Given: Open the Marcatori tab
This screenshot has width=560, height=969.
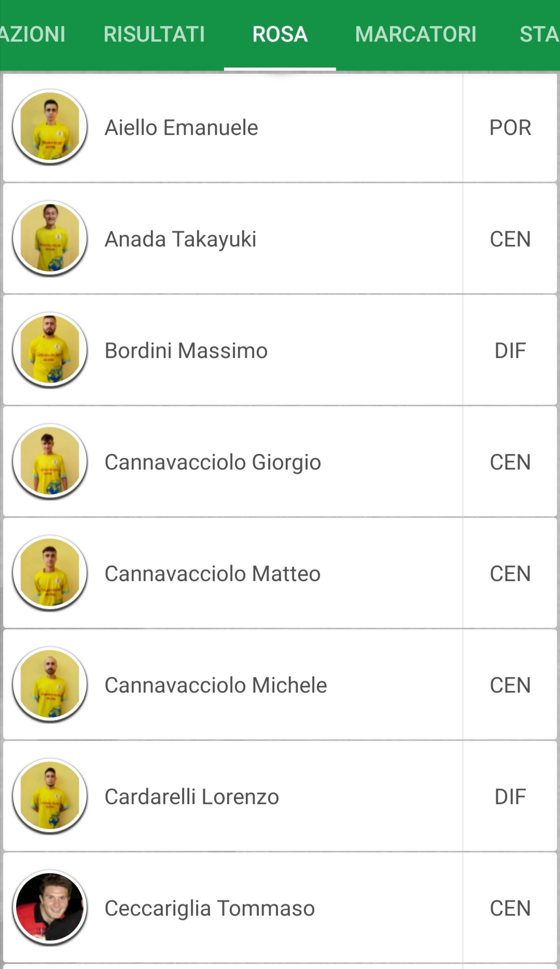Looking at the screenshot, I should (x=415, y=34).
